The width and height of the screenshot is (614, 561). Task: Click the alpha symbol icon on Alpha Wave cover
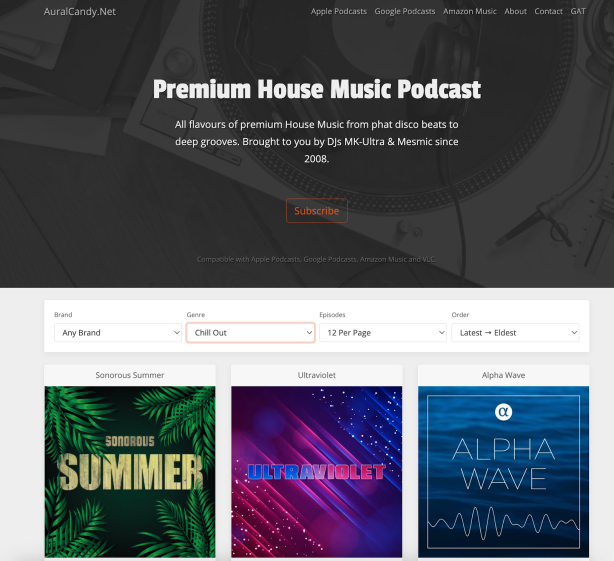pos(504,412)
